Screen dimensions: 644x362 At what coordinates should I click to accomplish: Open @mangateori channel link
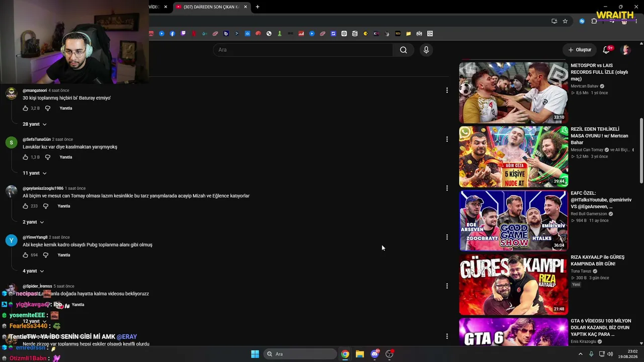click(35, 90)
